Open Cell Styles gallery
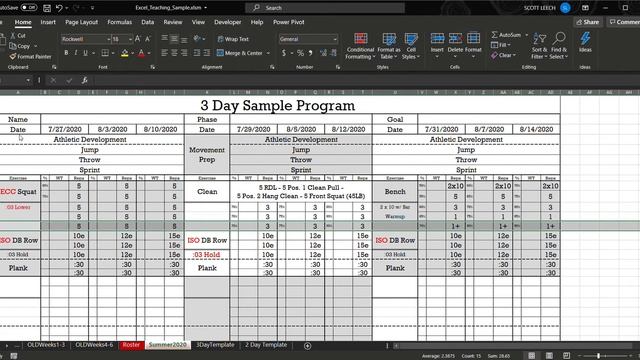 click(411, 46)
